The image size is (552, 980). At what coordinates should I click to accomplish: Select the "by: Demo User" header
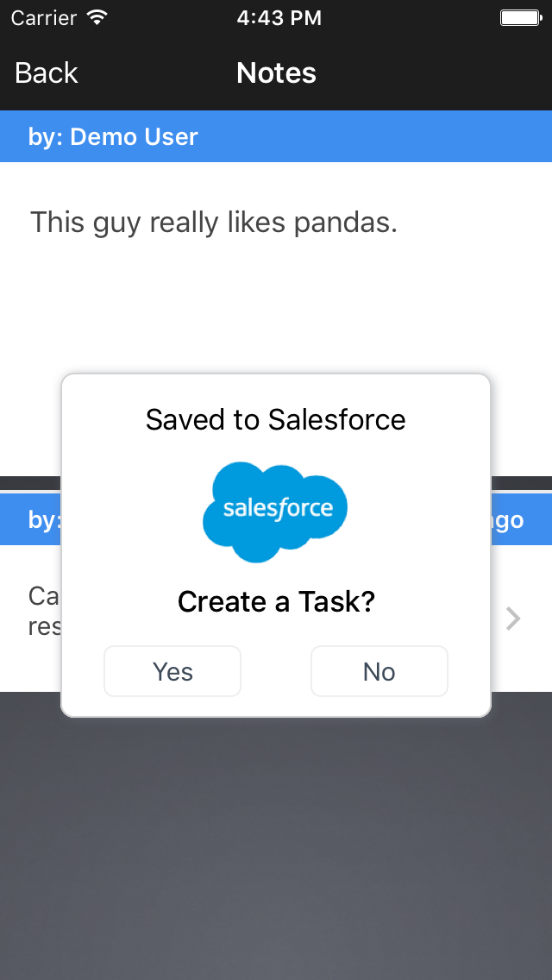coord(113,136)
